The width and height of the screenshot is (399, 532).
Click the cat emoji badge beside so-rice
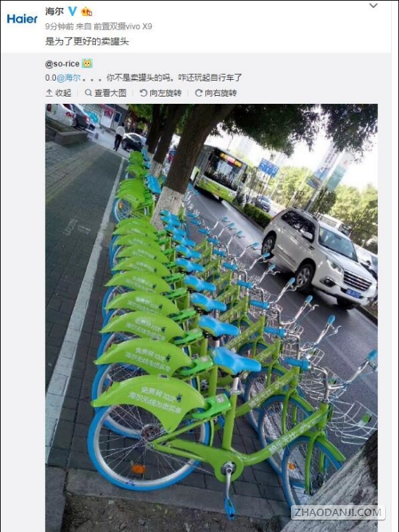88,63
